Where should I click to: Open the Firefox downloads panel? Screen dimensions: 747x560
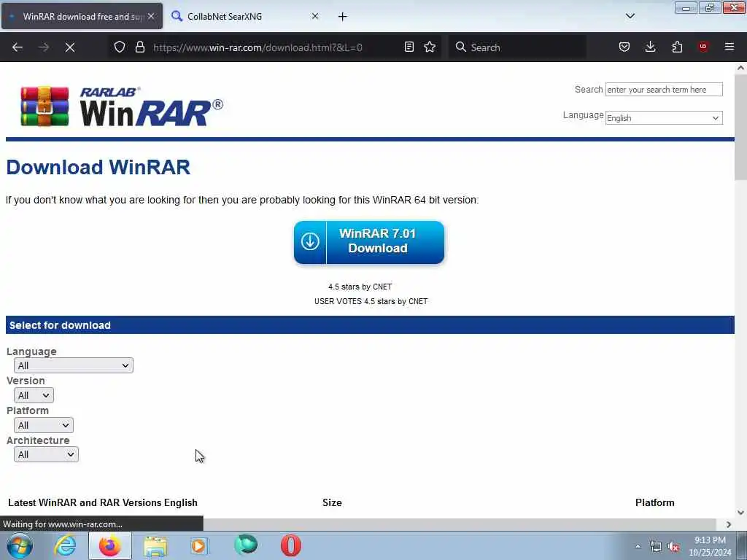(650, 47)
